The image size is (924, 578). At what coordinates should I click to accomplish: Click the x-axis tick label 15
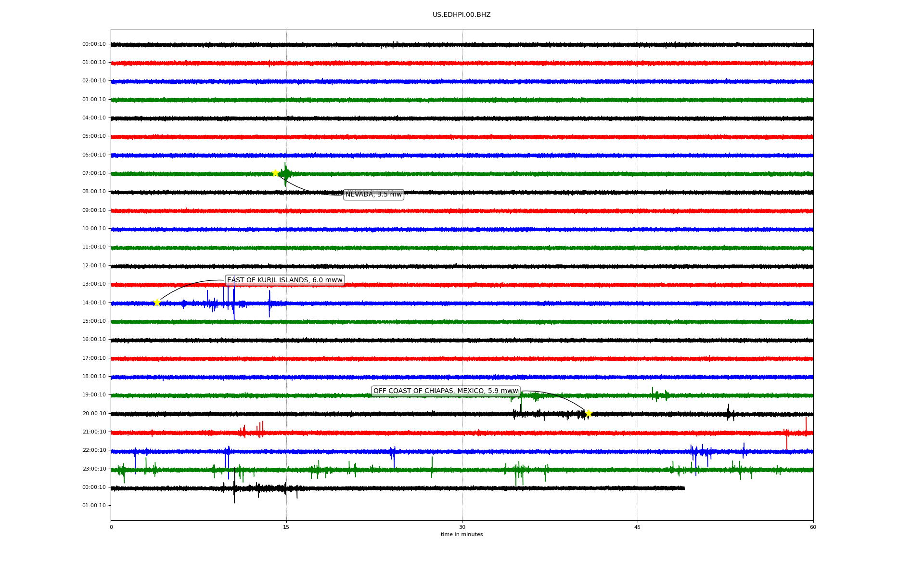[286, 527]
